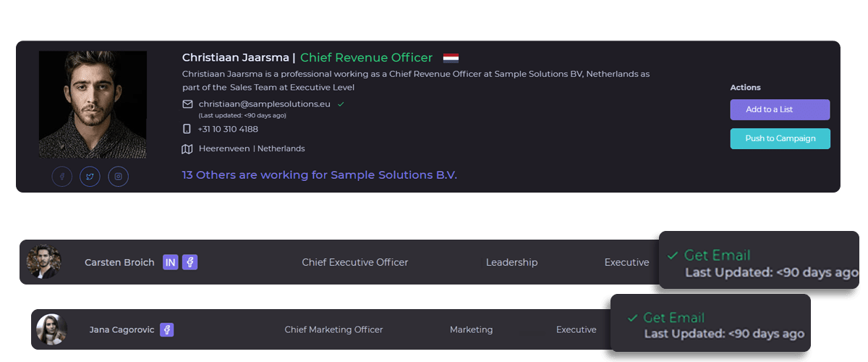Select Carsten Broich's avatar thumbnail

click(x=43, y=262)
